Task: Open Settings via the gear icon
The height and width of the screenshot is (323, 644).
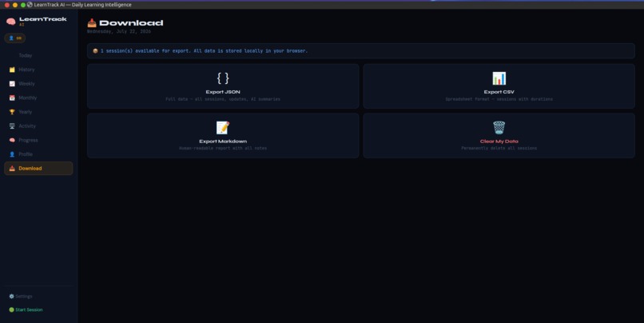Action: click(11, 297)
